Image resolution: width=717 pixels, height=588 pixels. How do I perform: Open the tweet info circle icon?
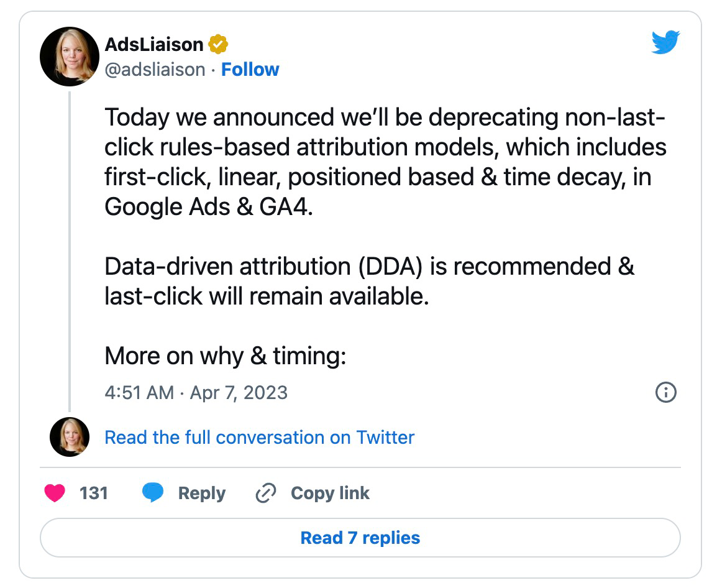point(666,392)
